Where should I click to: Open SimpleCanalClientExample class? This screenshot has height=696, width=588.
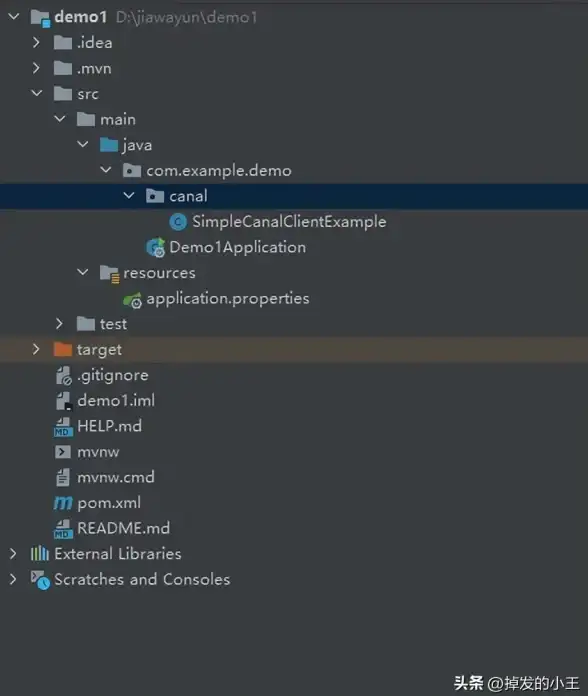click(289, 222)
